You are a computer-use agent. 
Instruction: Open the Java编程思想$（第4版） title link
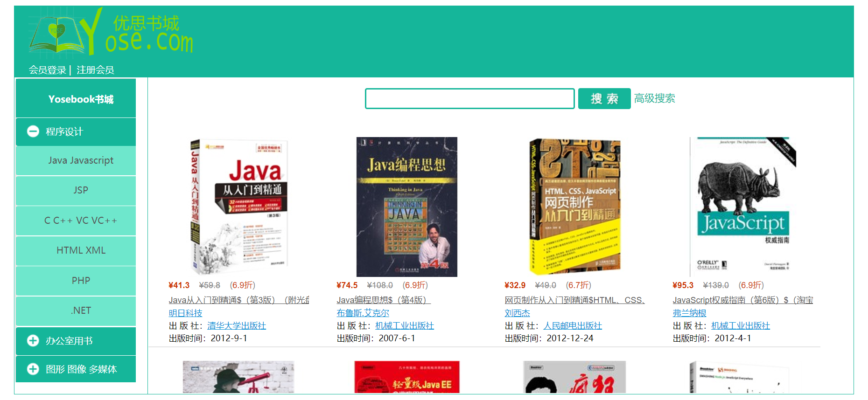click(384, 300)
